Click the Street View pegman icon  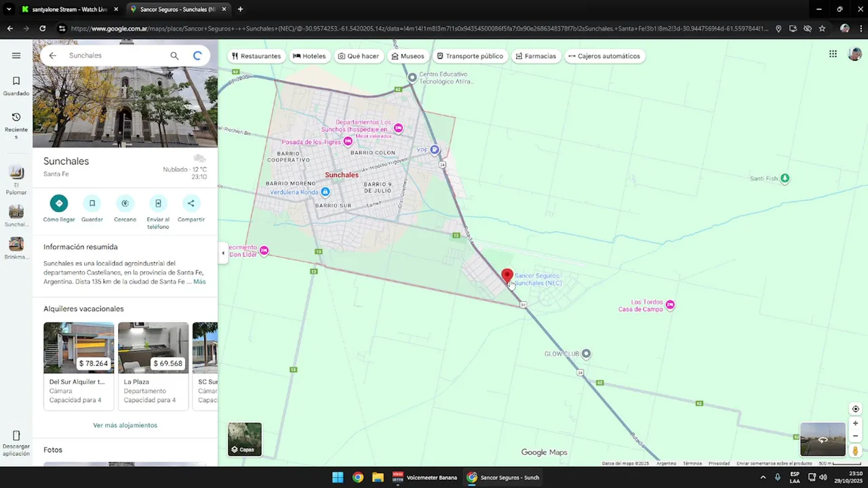855,450
